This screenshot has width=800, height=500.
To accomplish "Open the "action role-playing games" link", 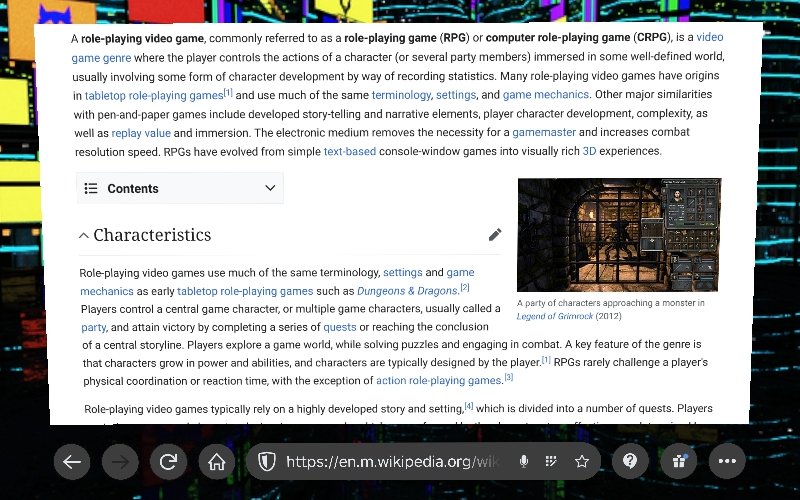I will (439, 380).
